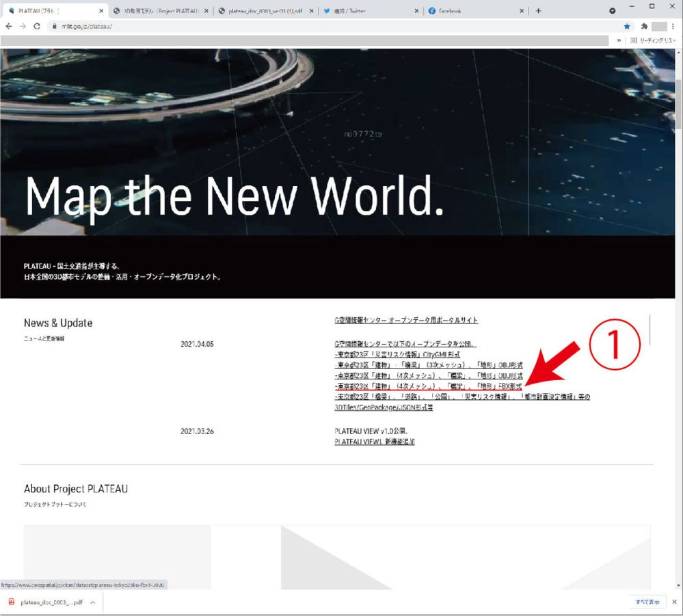Image resolution: width=683 pixels, height=616 pixels.
Task: Click the Twitter bird favicon
Action: (327, 11)
